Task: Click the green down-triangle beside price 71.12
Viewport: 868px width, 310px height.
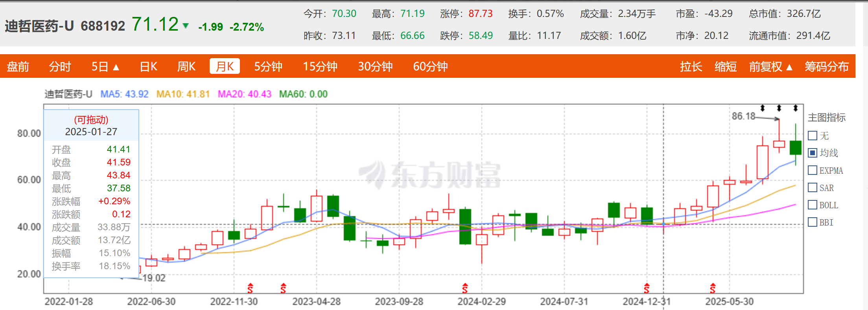Action: coord(186,26)
